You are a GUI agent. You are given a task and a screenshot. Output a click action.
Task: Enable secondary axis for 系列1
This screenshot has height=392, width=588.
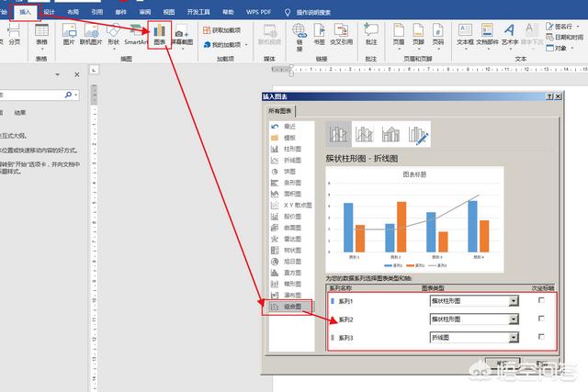[x=541, y=300]
